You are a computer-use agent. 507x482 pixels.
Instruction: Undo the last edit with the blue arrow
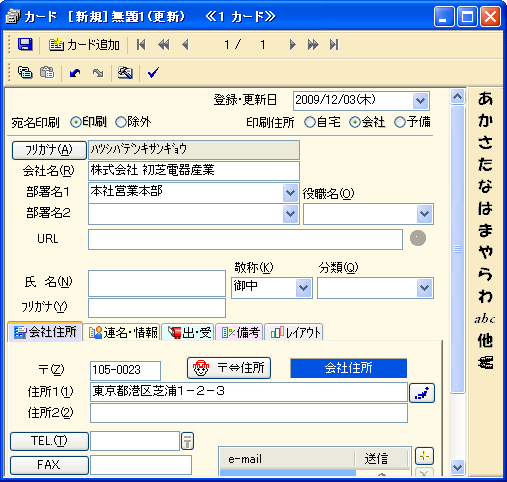[x=75, y=72]
